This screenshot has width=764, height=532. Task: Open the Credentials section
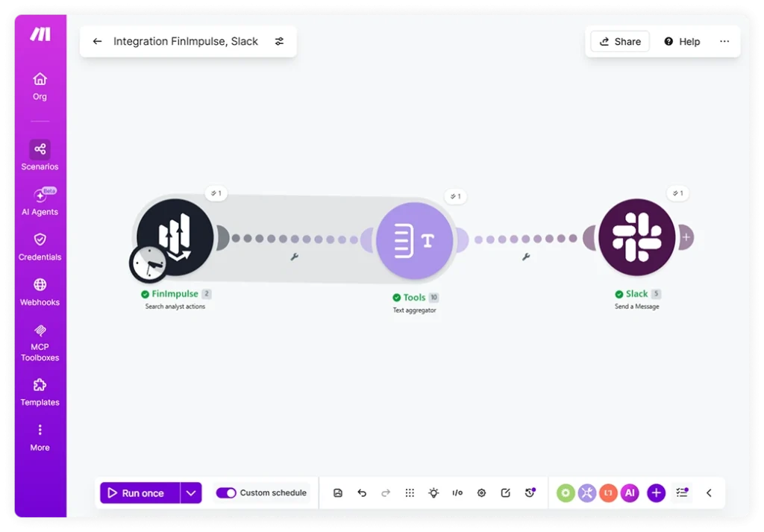coord(40,246)
